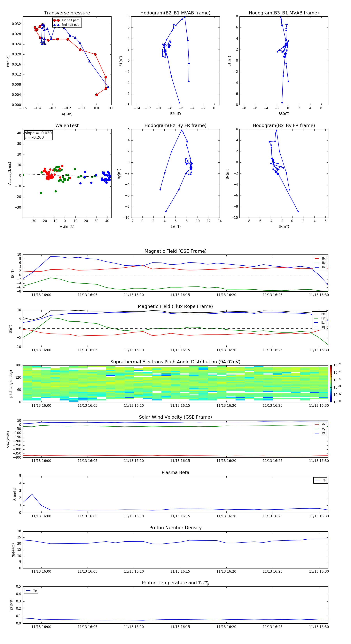This screenshot has height=644, width=351.
Task: Click 'Magnetic Field (Flux Rope Frame)' title
Action: (175, 307)
